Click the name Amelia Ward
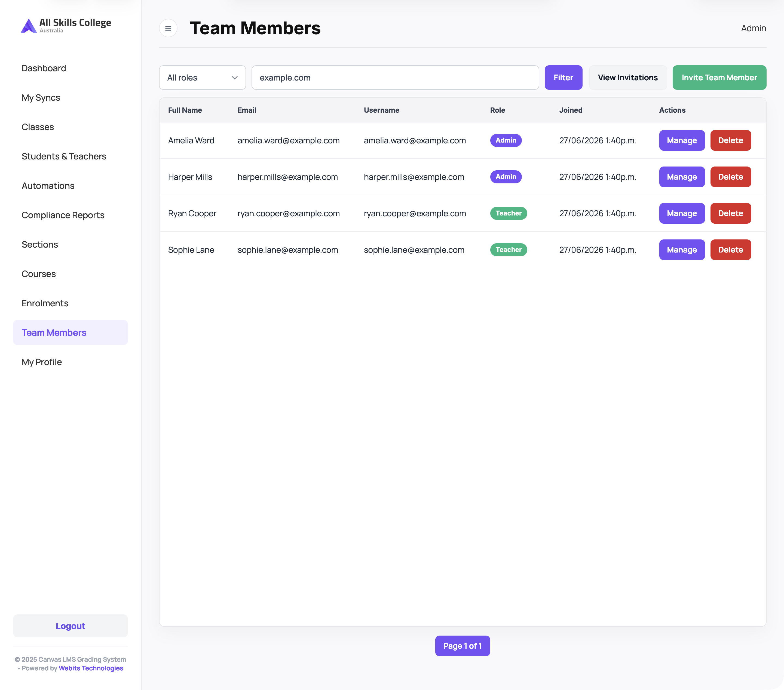Screen dimensions: 784x690 191,140
